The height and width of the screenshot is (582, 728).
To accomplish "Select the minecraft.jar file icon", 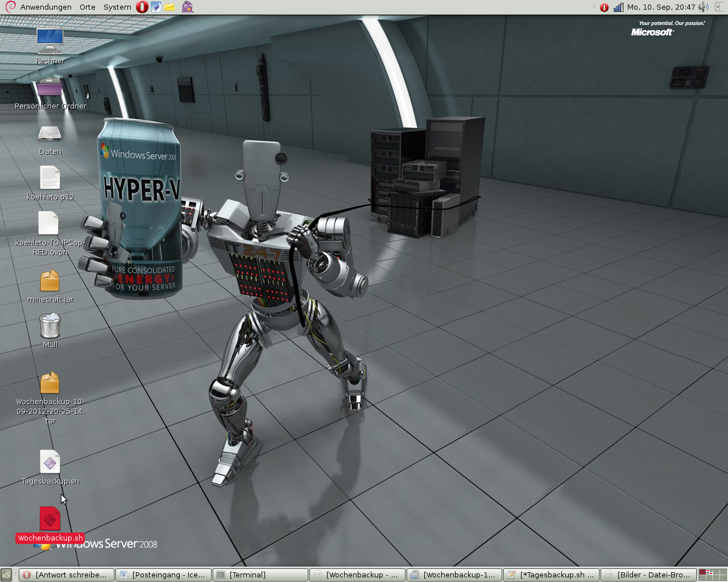I will tap(50, 281).
